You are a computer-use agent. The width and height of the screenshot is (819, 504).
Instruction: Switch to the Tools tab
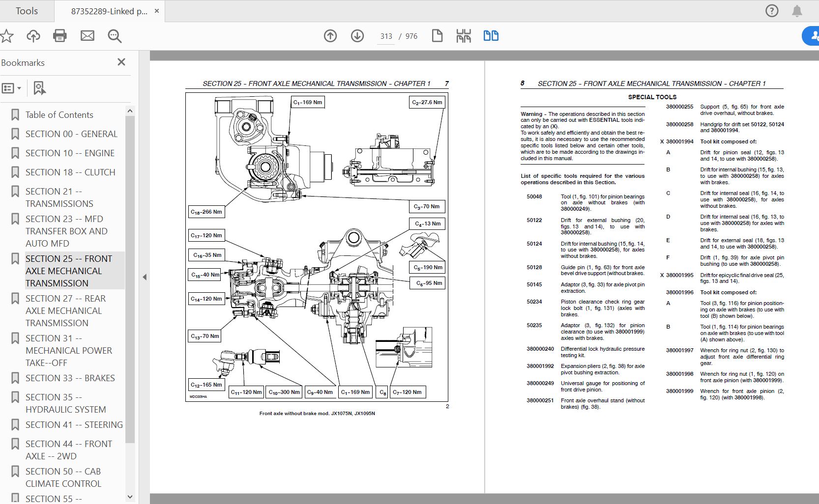click(27, 11)
